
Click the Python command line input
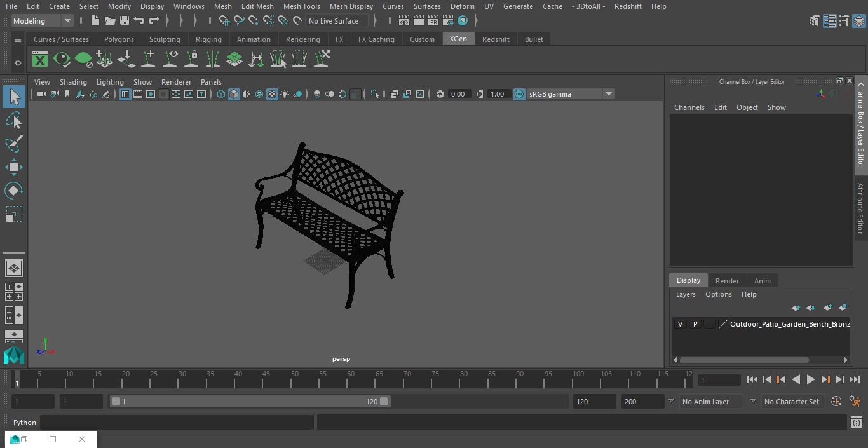click(x=177, y=423)
